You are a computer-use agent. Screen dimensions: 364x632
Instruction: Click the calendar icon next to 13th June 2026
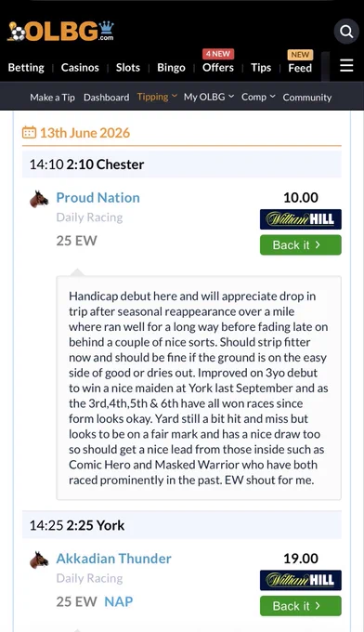click(x=29, y=133)
